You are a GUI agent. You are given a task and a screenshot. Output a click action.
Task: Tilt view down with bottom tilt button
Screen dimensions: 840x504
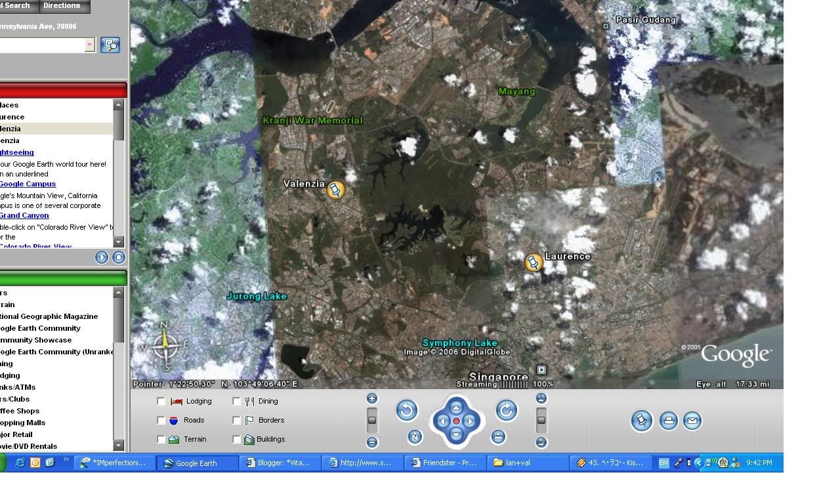(541, 442)
